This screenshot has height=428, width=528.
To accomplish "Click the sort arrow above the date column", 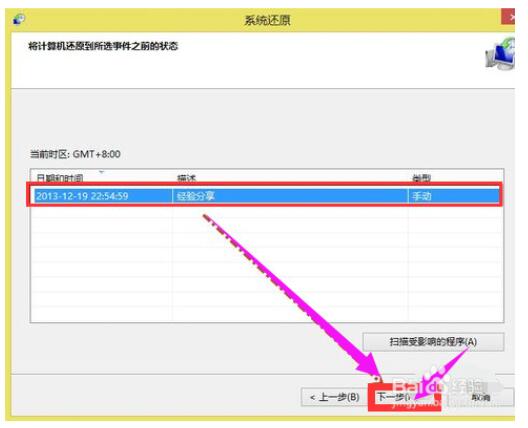I will click(x=101, y=172).
